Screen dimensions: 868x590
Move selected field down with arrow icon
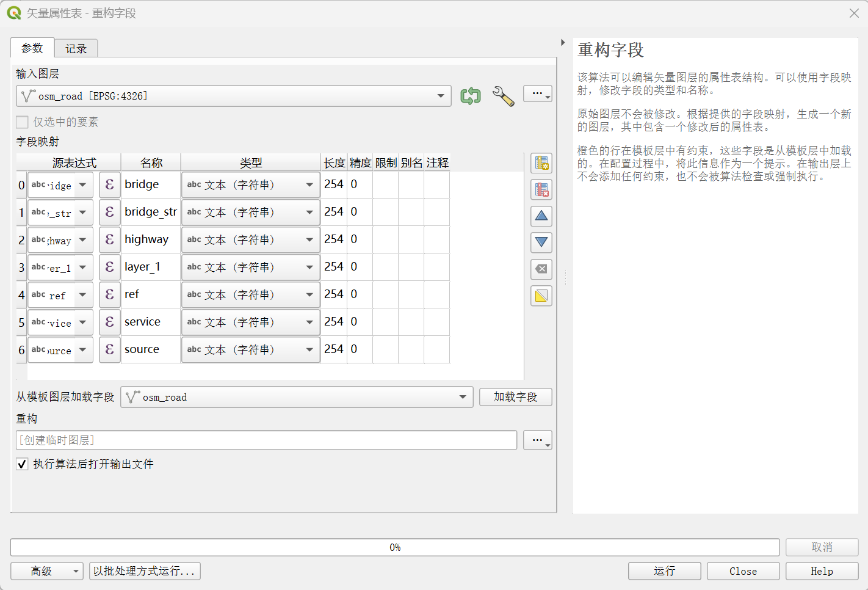pyautogui.click(x=541, y=242)
